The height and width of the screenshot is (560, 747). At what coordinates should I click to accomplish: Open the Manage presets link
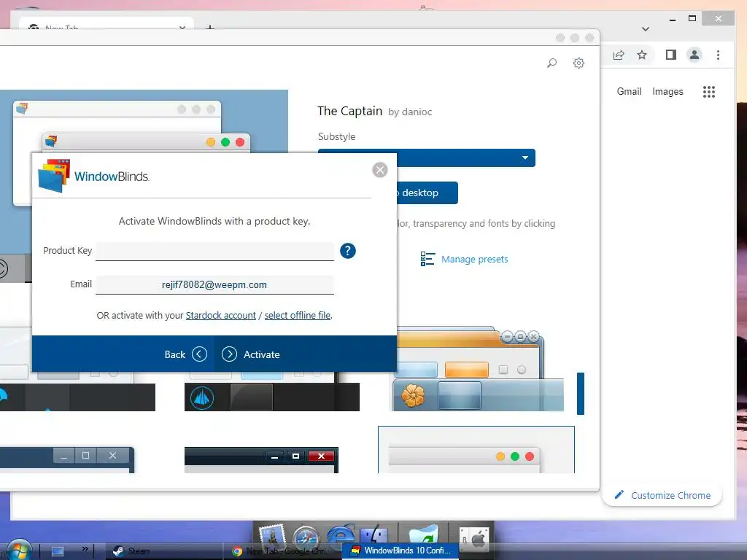tap(474, 259)
